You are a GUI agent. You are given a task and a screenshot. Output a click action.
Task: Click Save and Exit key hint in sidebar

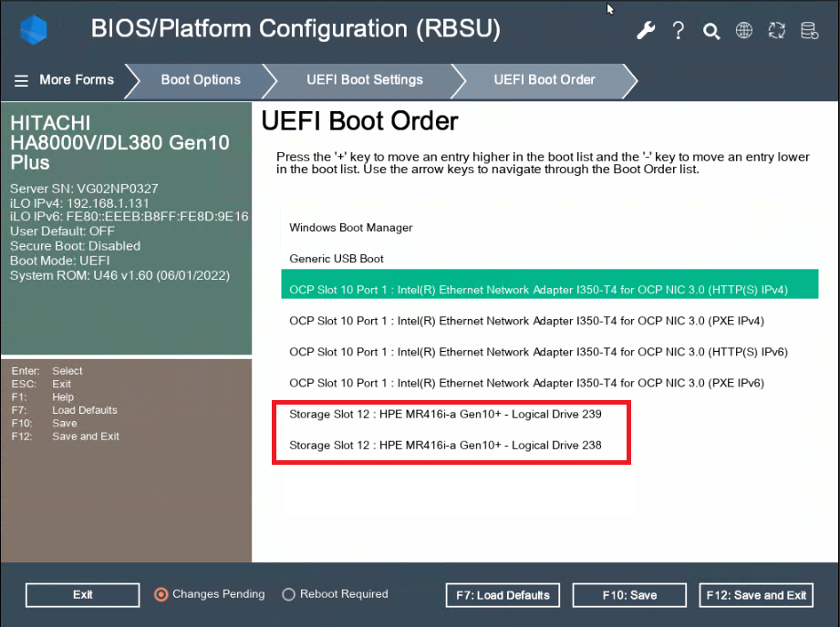tap(66, 437)
